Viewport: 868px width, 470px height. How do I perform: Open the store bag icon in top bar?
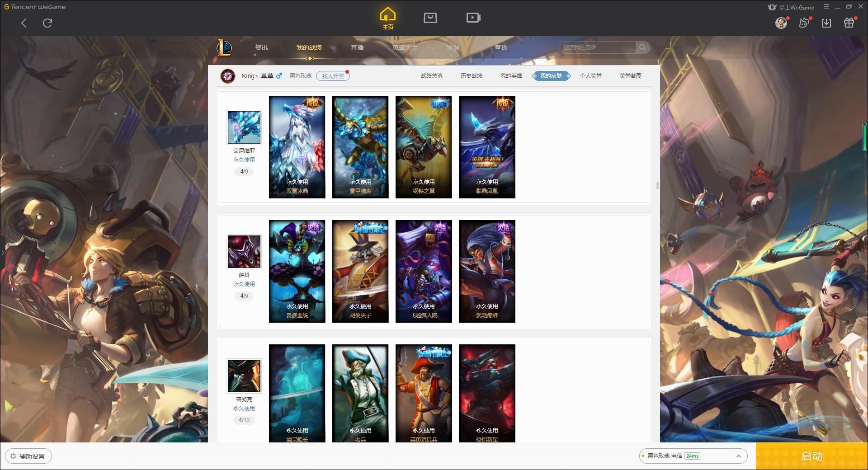(430, 18)
